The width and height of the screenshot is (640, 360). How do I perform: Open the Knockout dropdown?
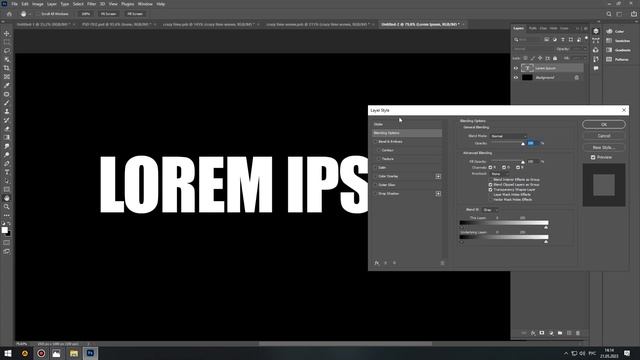tap(499, 174)
